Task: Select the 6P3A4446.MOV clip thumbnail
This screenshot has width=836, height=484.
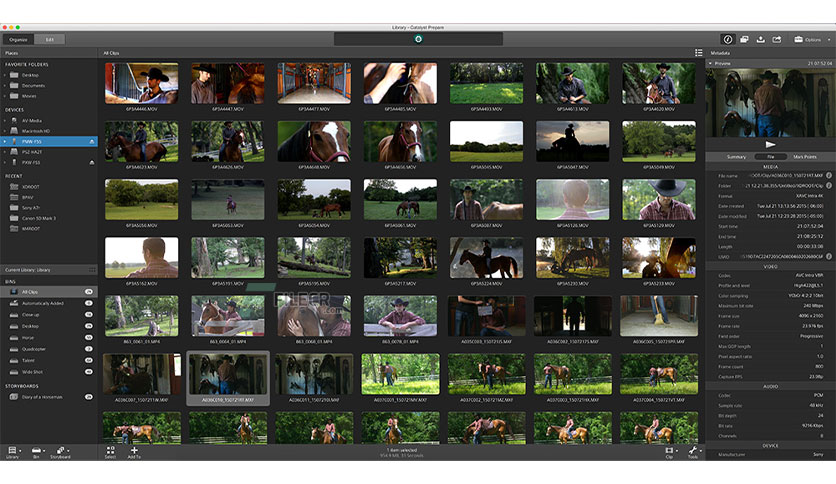Action: tap(142, 83)
